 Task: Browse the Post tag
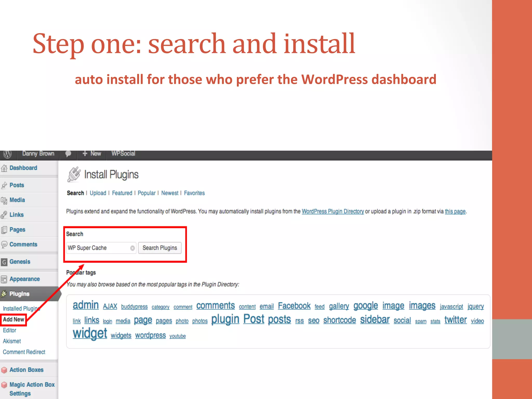point(254,319)
